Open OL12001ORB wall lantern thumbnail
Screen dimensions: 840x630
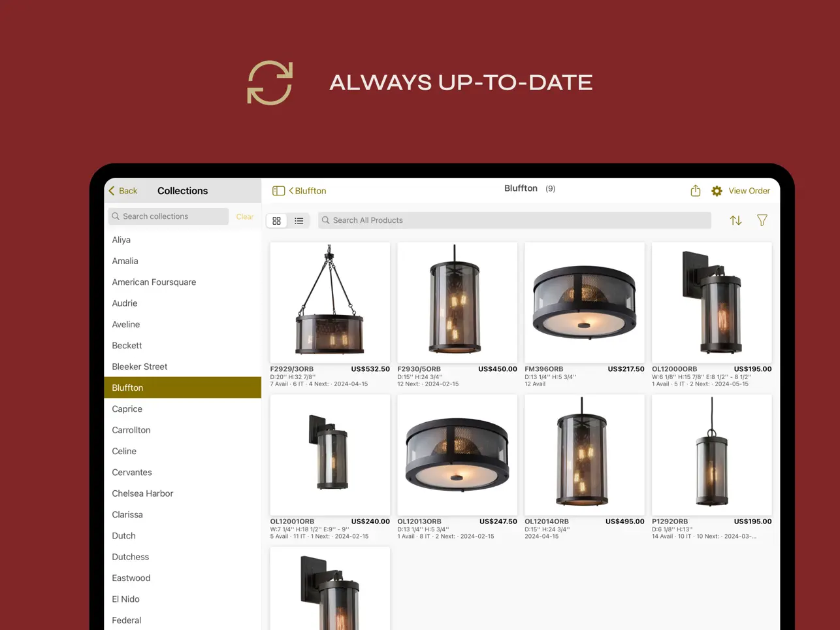[x=330, y=455]
